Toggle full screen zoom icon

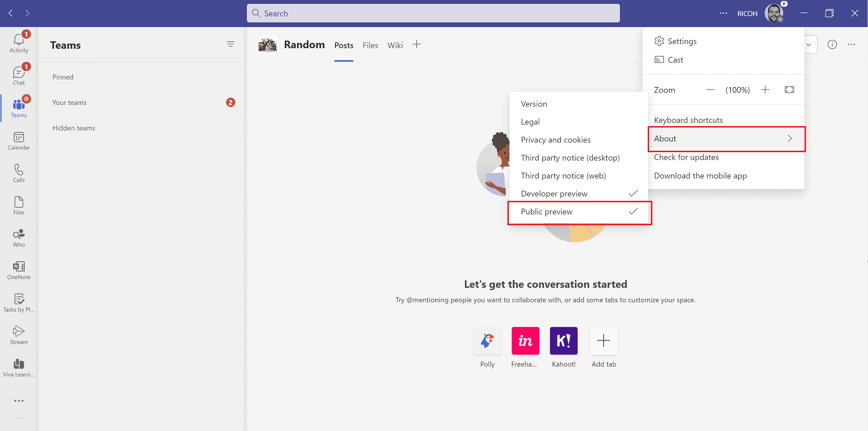789,90
